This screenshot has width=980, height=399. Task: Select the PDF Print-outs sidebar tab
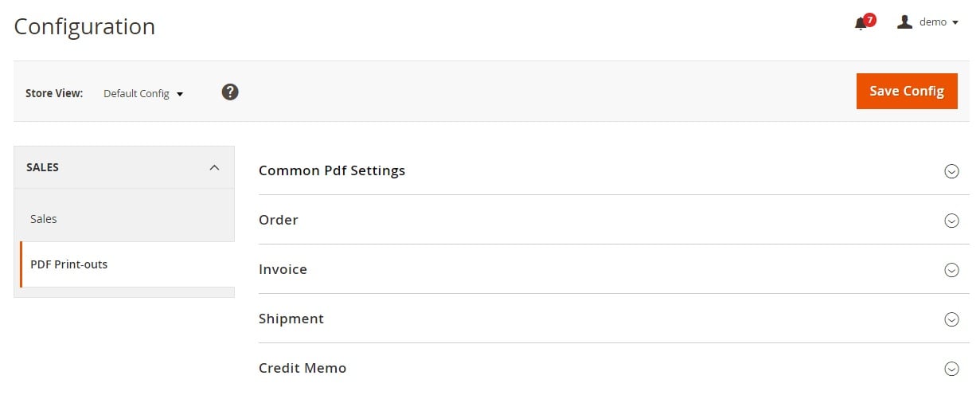coord(124,264)
